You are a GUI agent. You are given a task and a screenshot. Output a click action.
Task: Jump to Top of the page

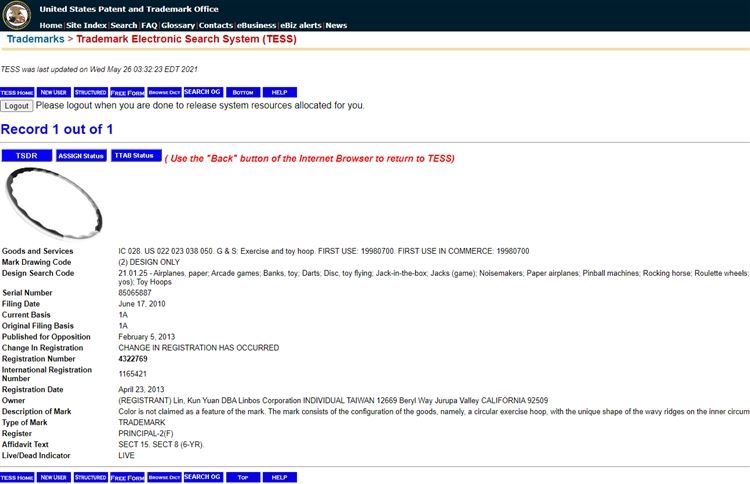(x=243, y=477)
